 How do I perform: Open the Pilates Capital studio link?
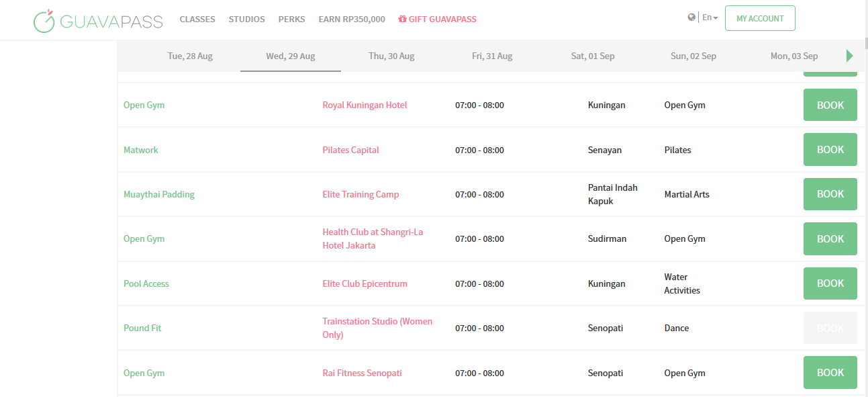click(x=350, y=150)
